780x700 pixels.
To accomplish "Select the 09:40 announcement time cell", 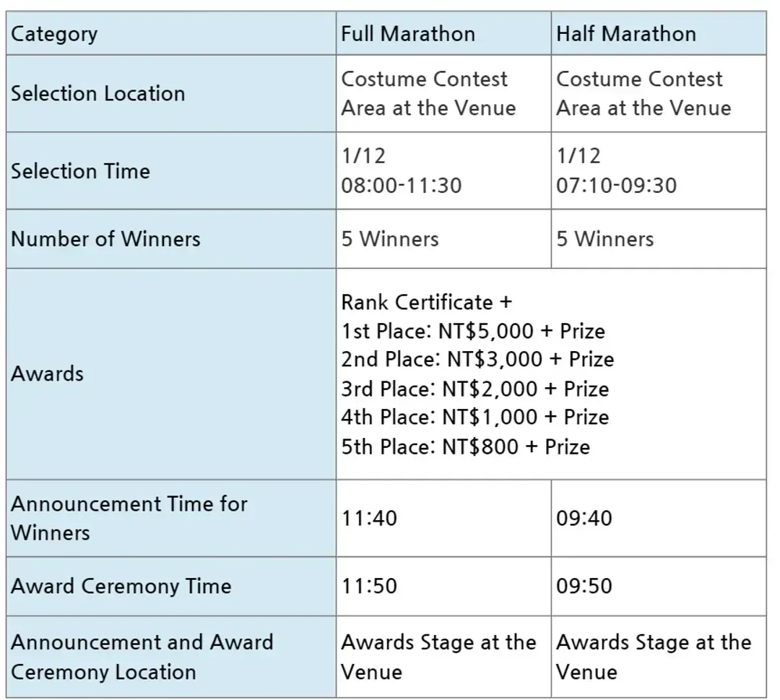I will click(584, 518).
